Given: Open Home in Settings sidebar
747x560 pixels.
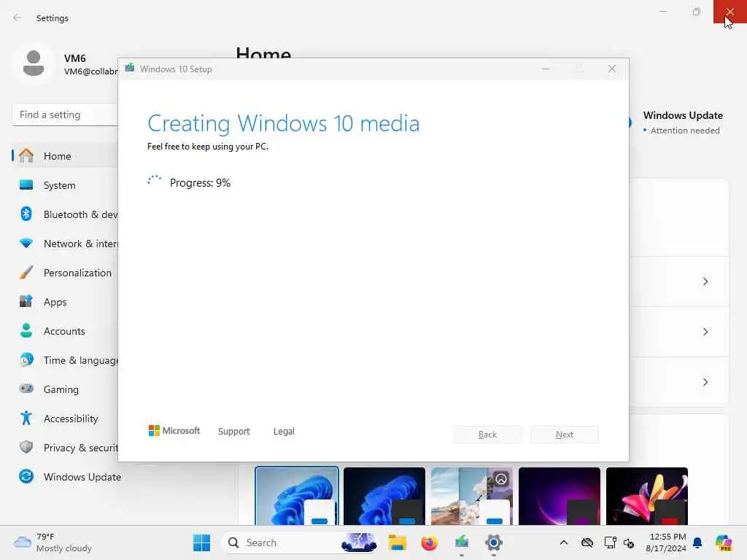Looking at the screenshot, I should [x=65, y=156].
